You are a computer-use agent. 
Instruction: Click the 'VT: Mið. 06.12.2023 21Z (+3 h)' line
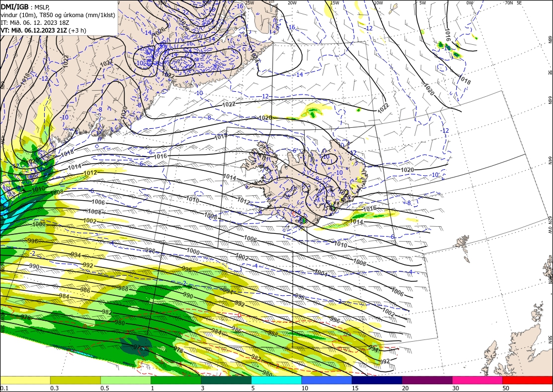tap(43, 30)
